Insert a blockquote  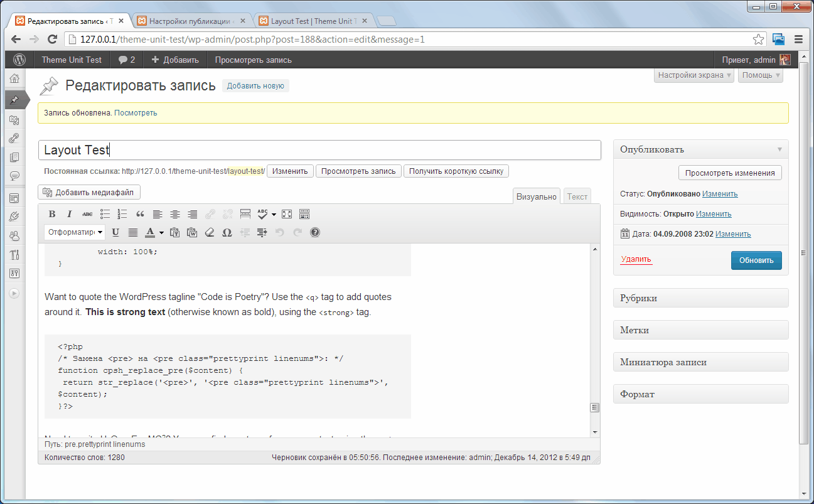pyautogui.click(x=140, y=214)
